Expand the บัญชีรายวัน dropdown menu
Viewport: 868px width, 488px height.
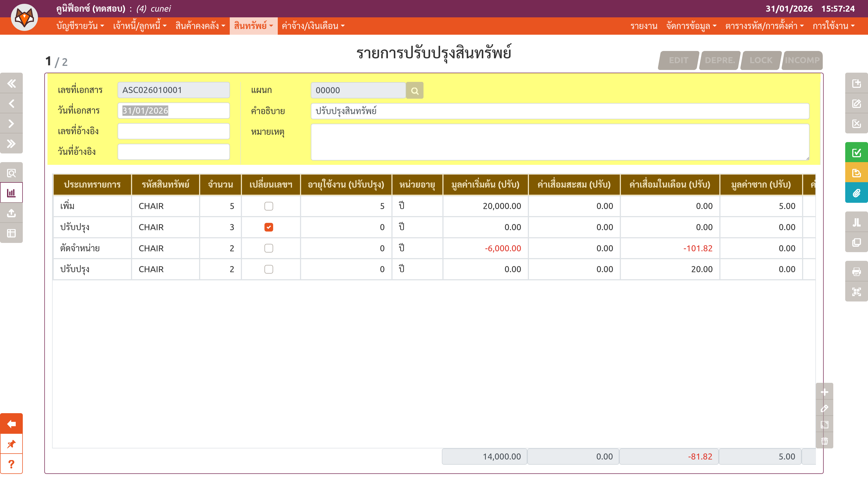[x=80, y=26]
